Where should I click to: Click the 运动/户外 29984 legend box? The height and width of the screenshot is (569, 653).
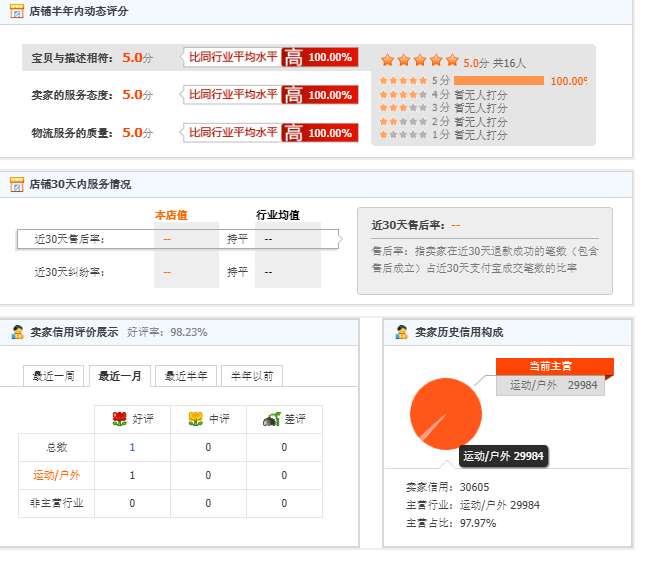pyautogui.click(x=552, y=385)
